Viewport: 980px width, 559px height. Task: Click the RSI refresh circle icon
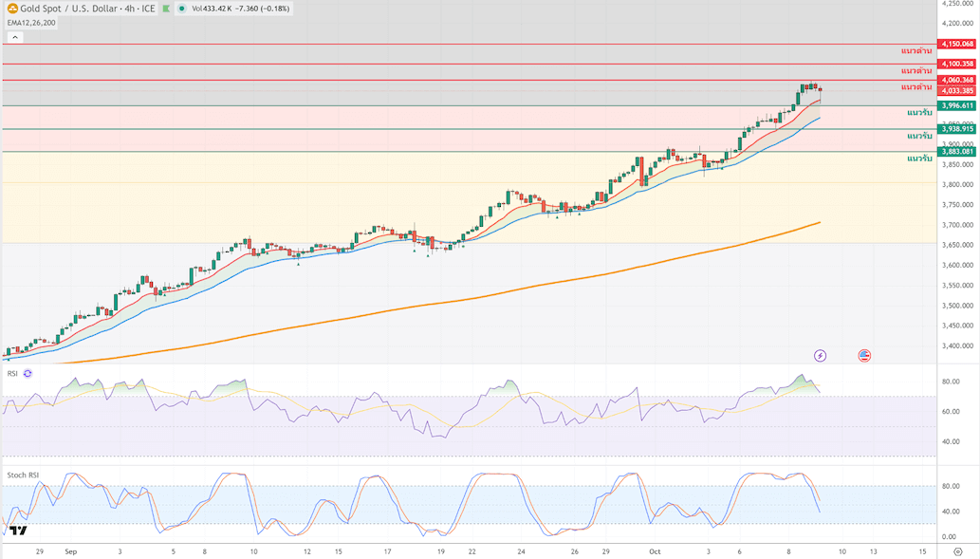28,374
